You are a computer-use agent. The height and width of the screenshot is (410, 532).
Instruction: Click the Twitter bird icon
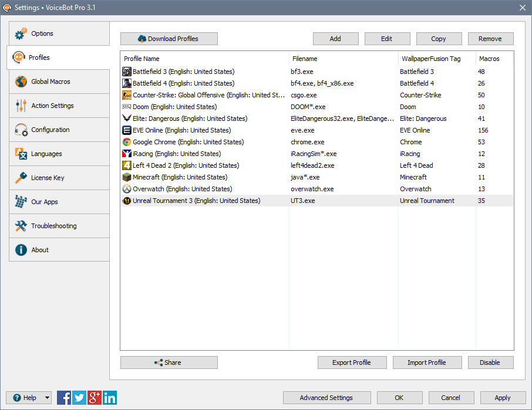[79, 398]
